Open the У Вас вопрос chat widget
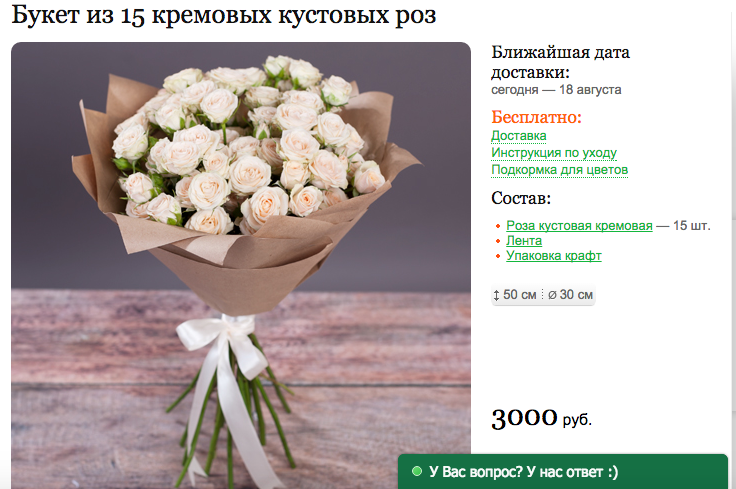The height and width of the screenshot is (489, 736). 562,472
